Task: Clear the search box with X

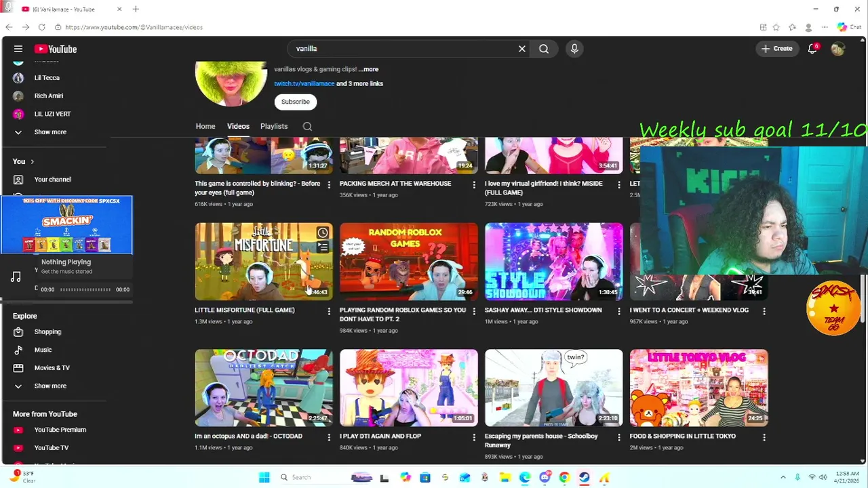Action: 522,49
